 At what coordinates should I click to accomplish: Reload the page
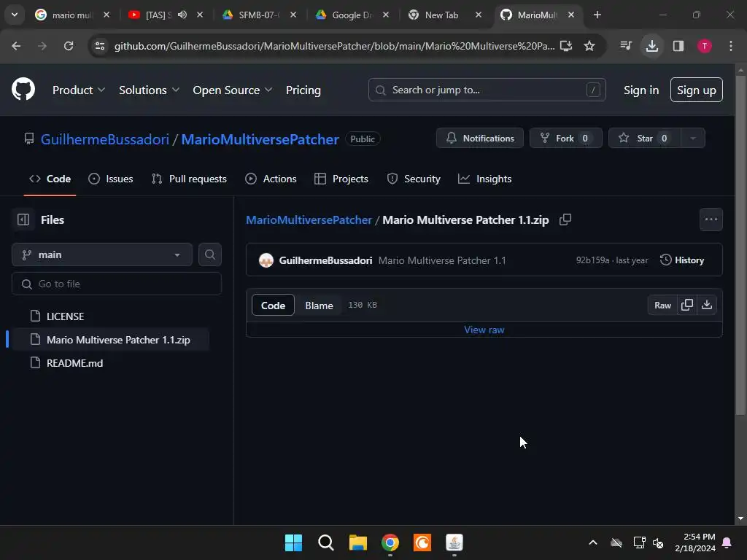69,46
